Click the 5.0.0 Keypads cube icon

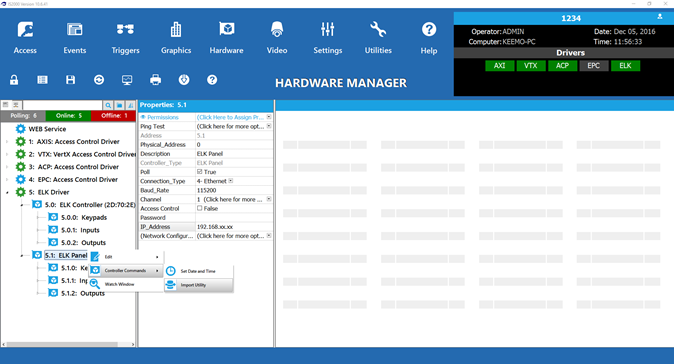[53, 217]
